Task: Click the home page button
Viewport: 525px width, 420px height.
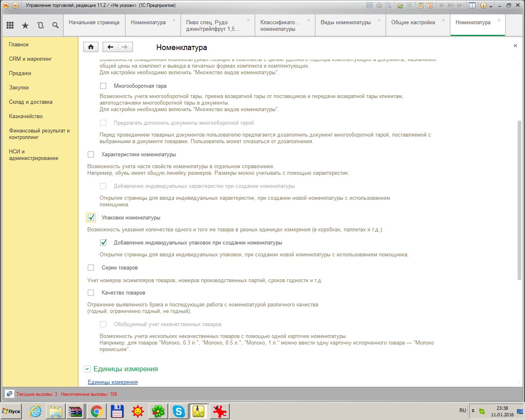Action: 91,47
